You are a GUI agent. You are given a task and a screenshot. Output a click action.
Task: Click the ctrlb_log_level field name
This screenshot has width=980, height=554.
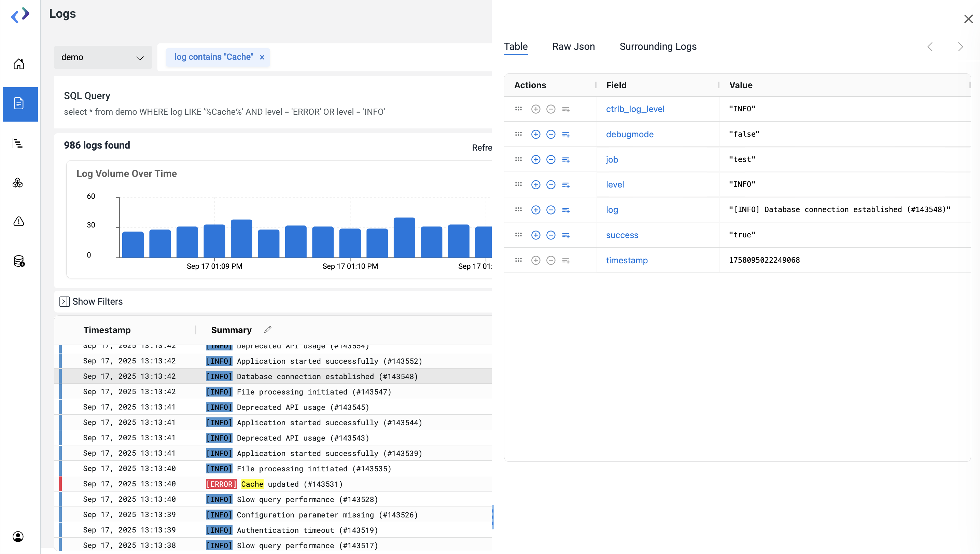(635, 109)
